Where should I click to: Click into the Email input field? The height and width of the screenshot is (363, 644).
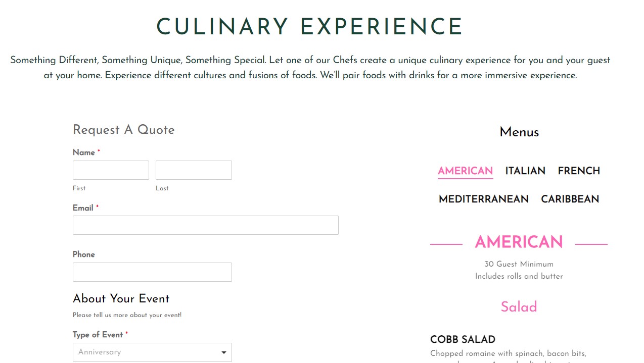[x=205, y=225]
